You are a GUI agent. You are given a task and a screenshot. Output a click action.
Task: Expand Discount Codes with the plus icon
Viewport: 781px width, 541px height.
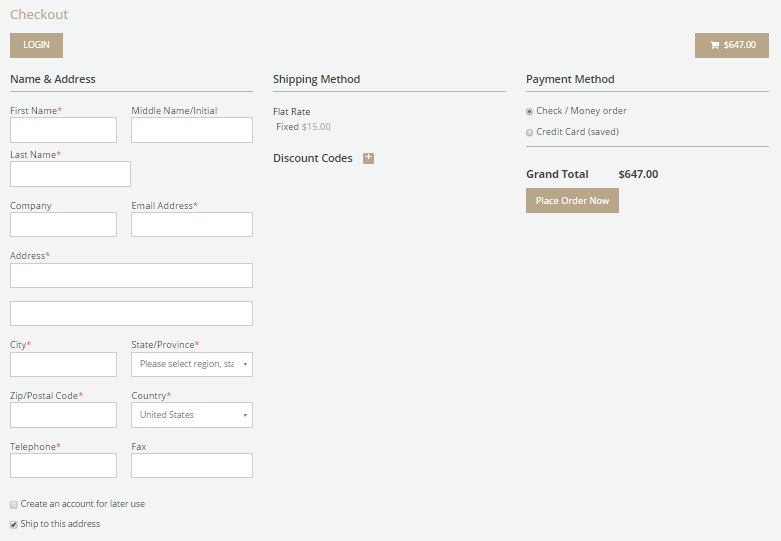click(368, 158)
